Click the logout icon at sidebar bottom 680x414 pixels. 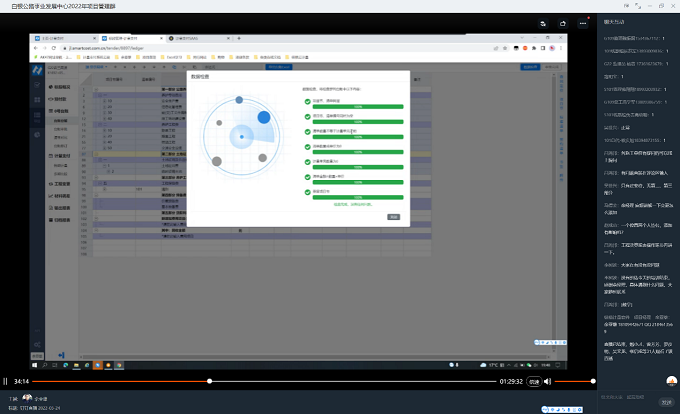point(62,354)
